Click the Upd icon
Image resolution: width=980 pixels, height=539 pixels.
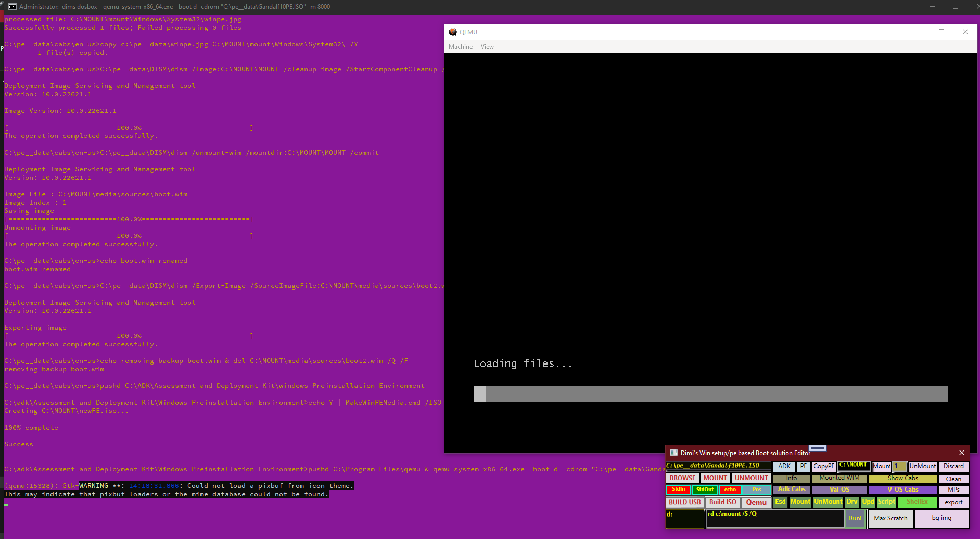(868, 502)
